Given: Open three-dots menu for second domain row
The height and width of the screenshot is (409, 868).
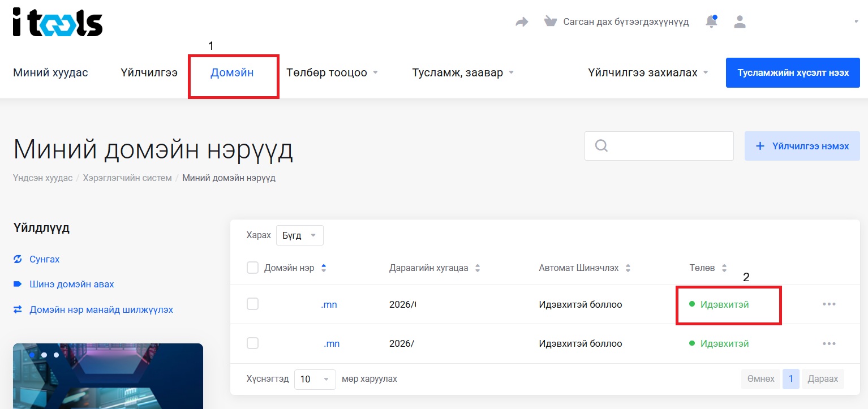Looking at the screenshot, I should [829, 343].
